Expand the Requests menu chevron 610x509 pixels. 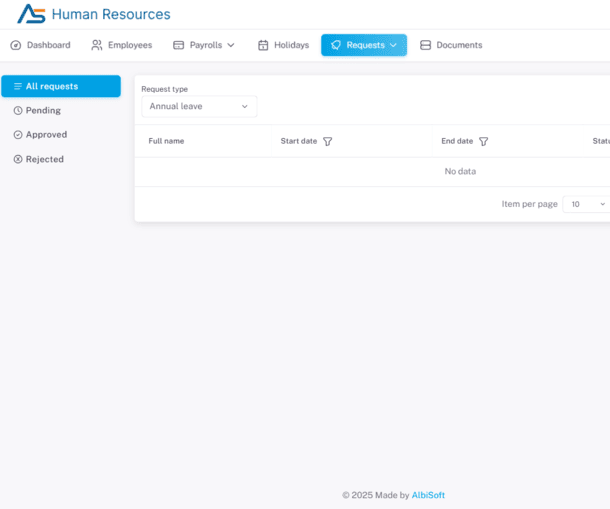[393, 45]
